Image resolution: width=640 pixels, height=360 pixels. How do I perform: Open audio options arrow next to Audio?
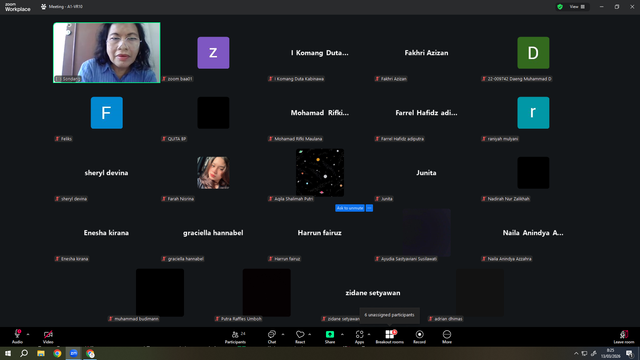coord(28,334)
